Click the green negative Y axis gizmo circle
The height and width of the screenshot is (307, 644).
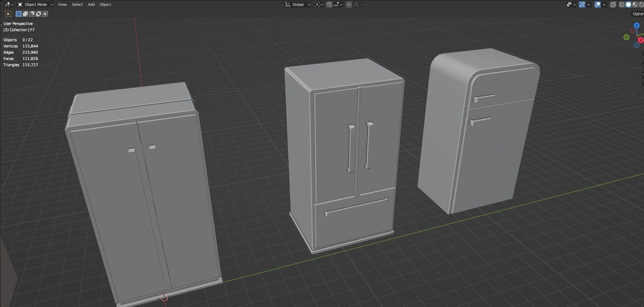(x=626, y=37)
